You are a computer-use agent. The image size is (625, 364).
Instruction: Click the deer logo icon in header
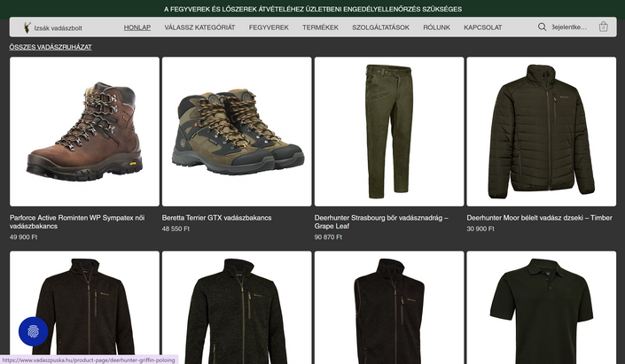27,27
